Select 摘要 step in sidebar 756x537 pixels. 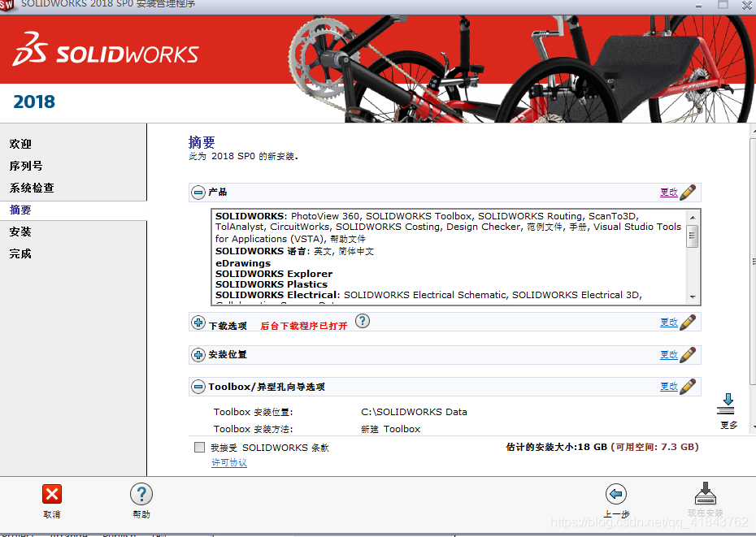(20, 210)
